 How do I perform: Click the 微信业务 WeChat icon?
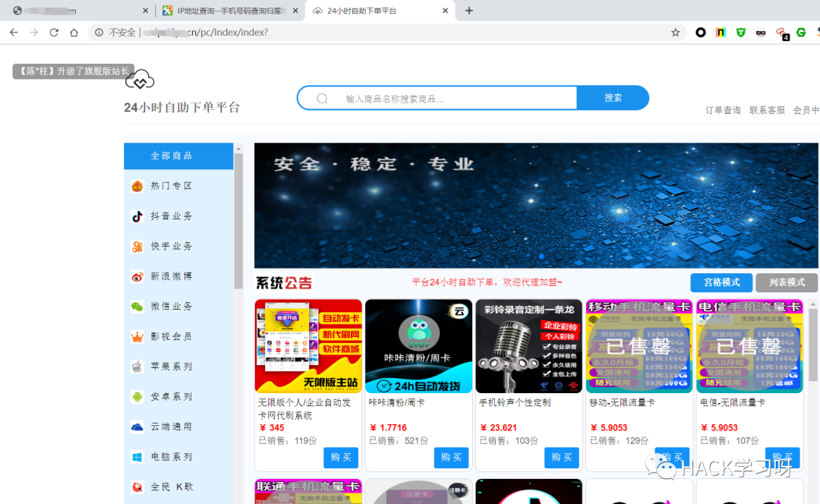pyautogui.click(x=137, y=307)
